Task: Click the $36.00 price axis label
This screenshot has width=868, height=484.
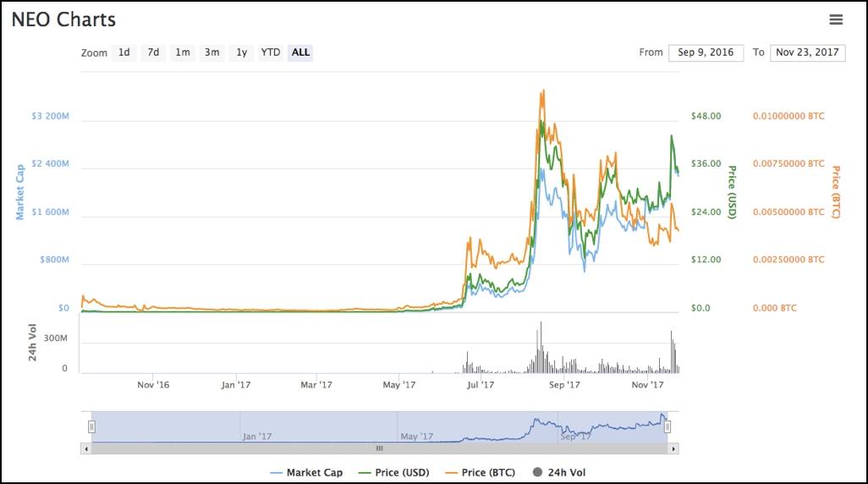Action: coord(706,164)
